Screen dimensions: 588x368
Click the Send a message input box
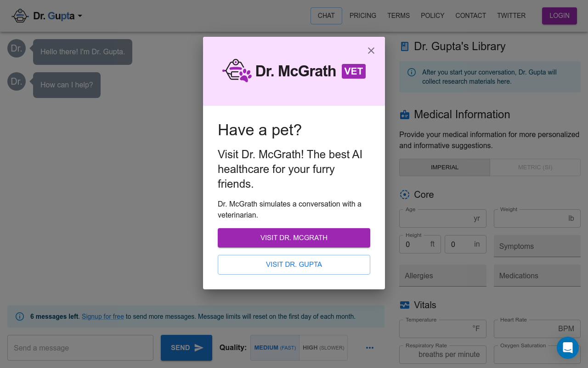click(80, 348)
